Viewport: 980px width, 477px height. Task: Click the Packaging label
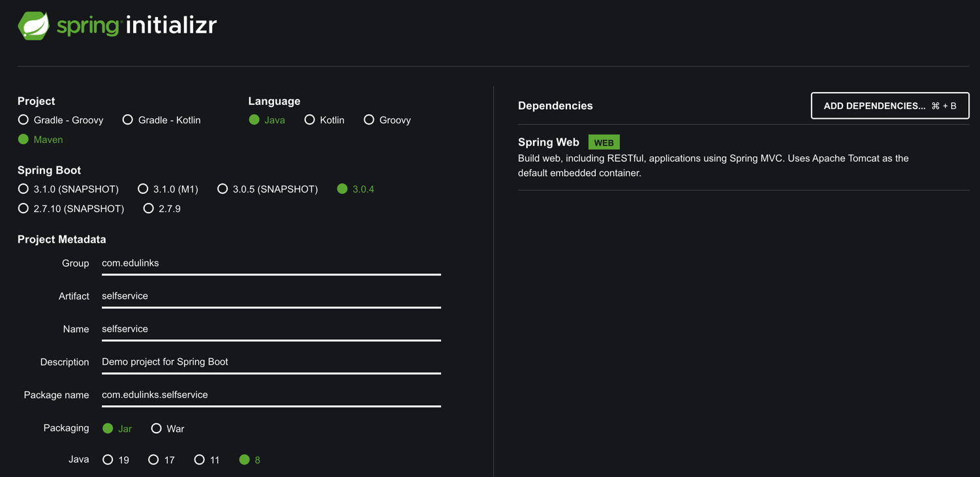[x=66, y=428]
